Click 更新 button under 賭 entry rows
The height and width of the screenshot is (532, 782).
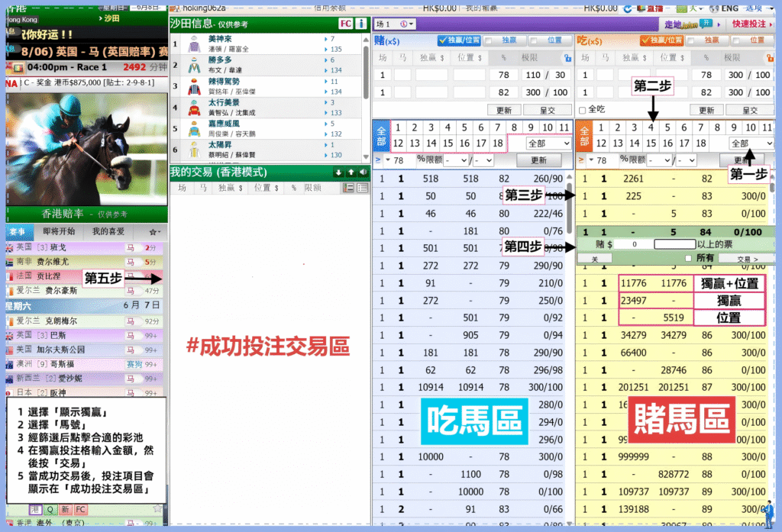(504, 110)
